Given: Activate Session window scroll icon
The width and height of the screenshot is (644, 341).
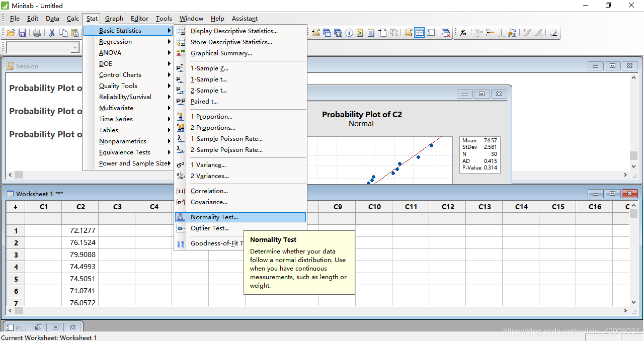Looking at the screenshot, I should (x=409, y=33).
